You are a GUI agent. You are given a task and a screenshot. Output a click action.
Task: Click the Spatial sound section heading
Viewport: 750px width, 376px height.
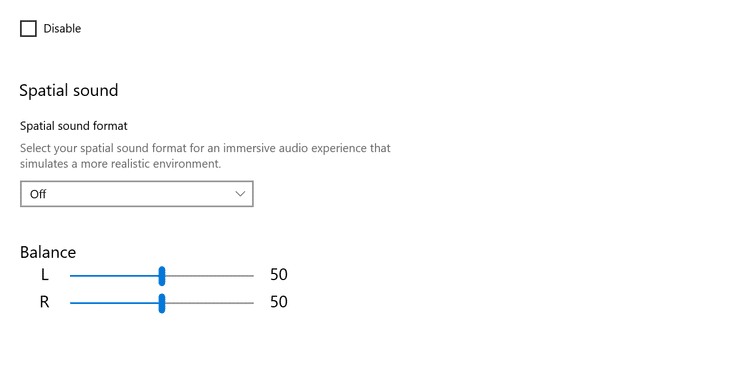pos(69,90)
